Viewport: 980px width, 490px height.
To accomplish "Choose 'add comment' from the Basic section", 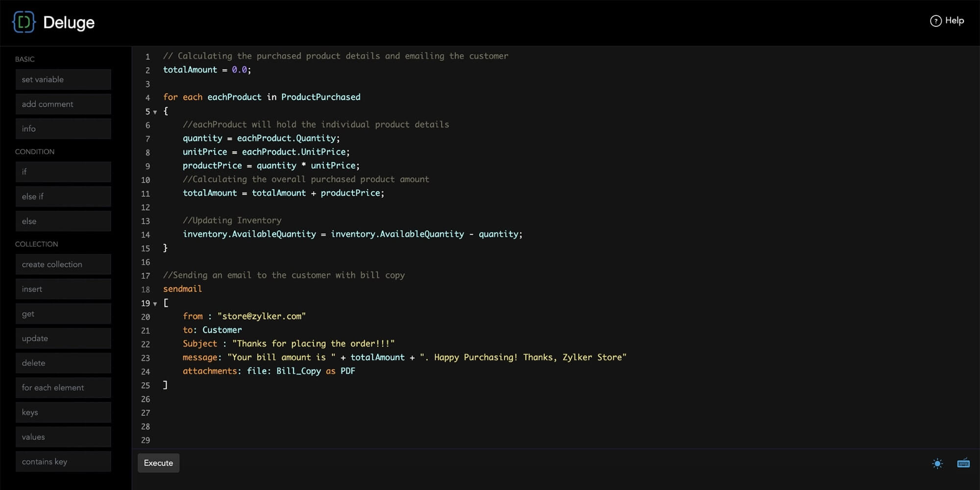I will click(63, 104).
